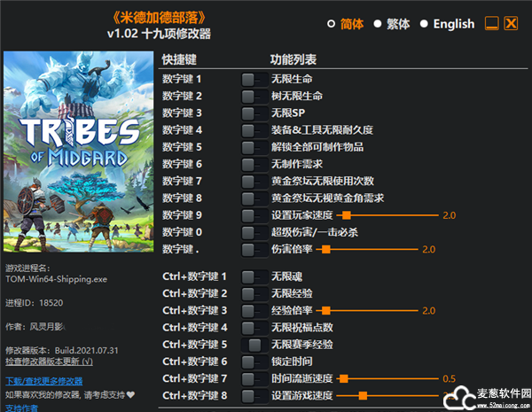Switch language to English
Image resolution: width=532 pixels, height=412 pixels.
tap(424, 24)
